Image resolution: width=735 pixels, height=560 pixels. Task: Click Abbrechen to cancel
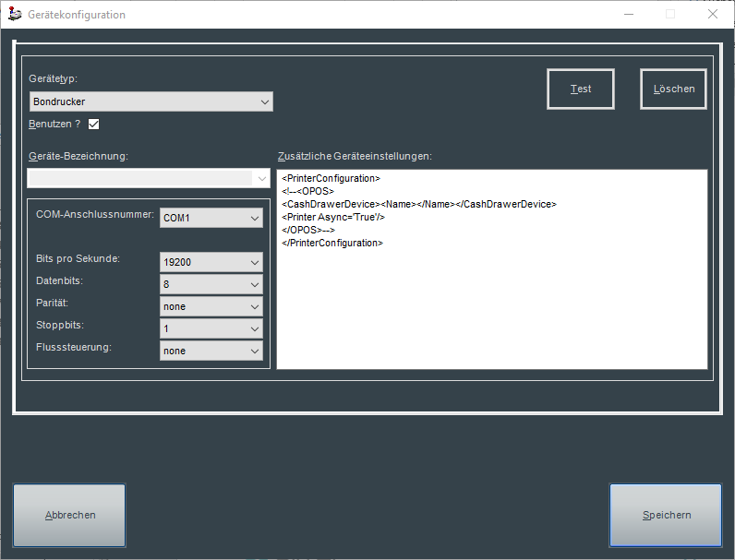(70, 515)
